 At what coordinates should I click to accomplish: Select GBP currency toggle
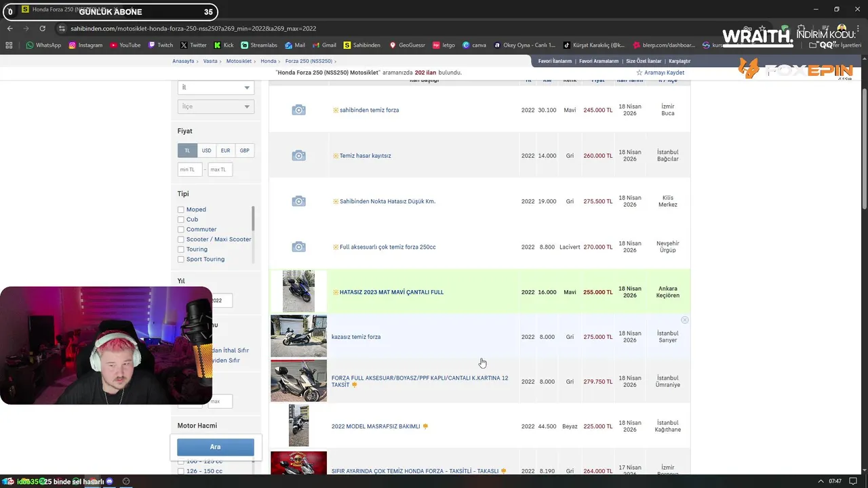click(244, 150)
